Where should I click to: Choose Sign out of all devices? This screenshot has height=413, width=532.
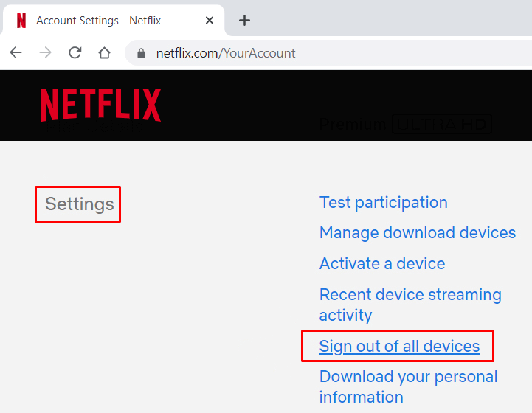[x=399, y=346]
